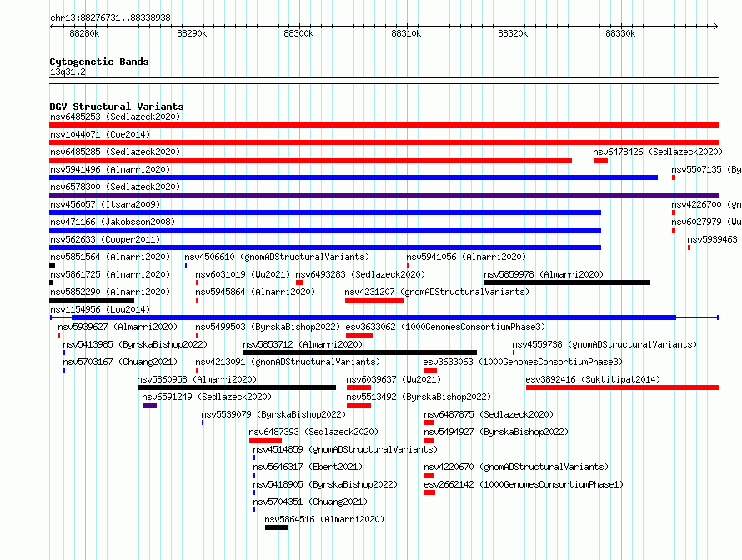Open nsv5513492 (ByrskaBishop2022) label
This screenshot has height=560, width=742.
click(419, 397)
